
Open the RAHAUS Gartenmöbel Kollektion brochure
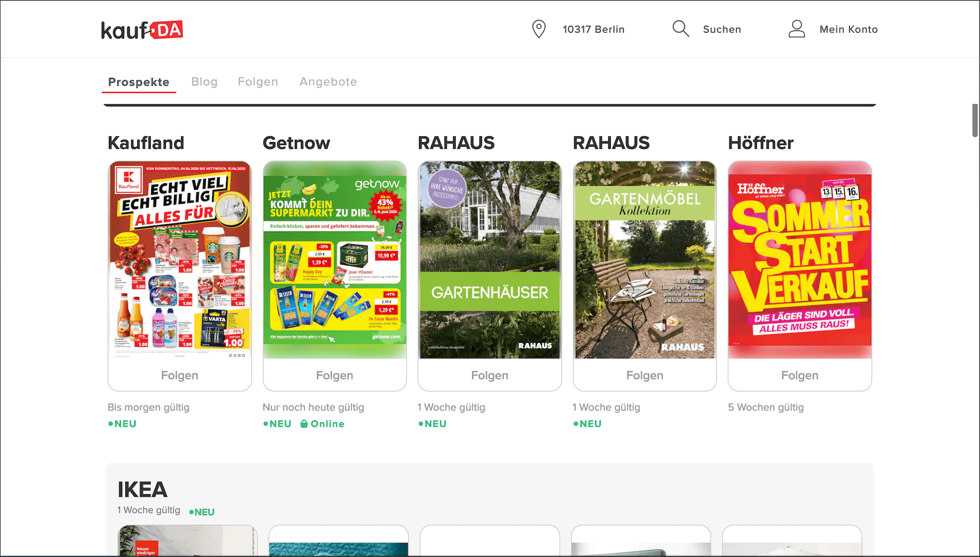point(645,260)
